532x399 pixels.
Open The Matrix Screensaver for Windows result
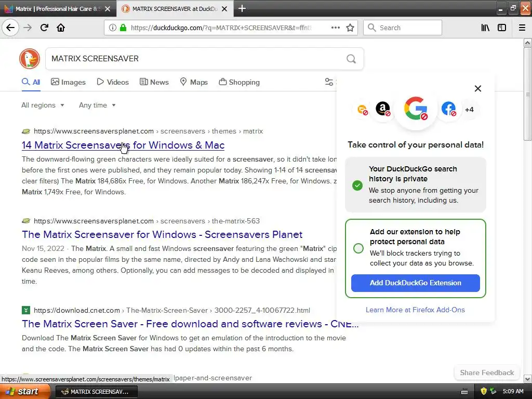point(162,234)
